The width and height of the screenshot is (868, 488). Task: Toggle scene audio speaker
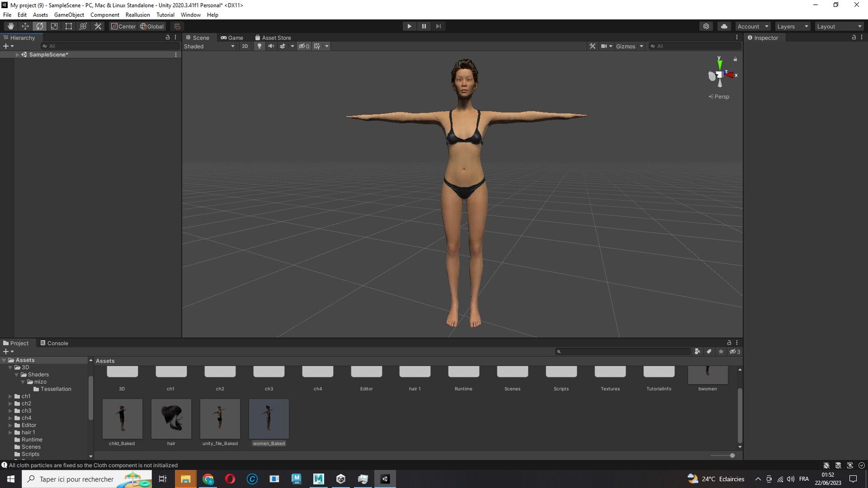(271, 46)
